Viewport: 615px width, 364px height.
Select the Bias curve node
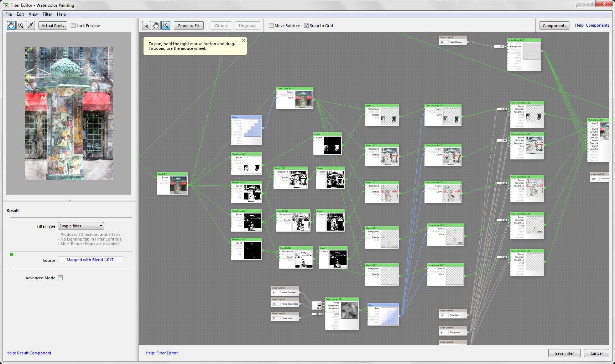[x=383, y=314]
